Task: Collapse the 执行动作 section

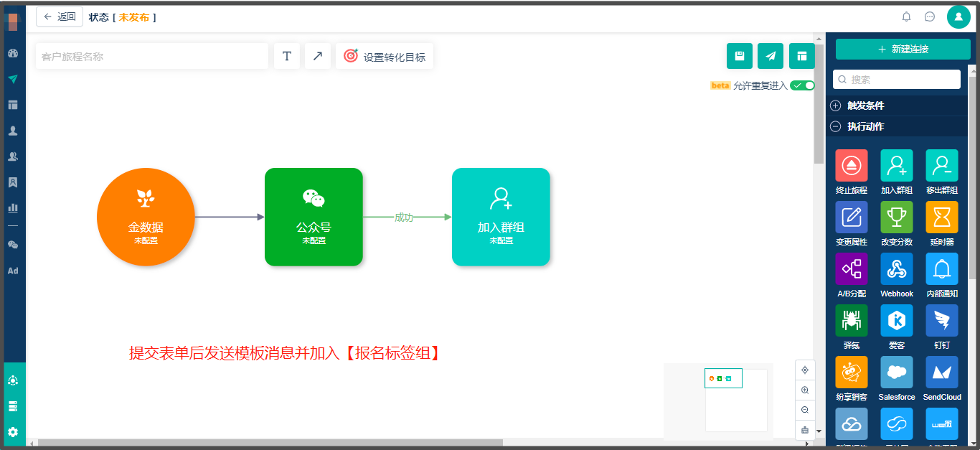Action: (x=897, y=126)
